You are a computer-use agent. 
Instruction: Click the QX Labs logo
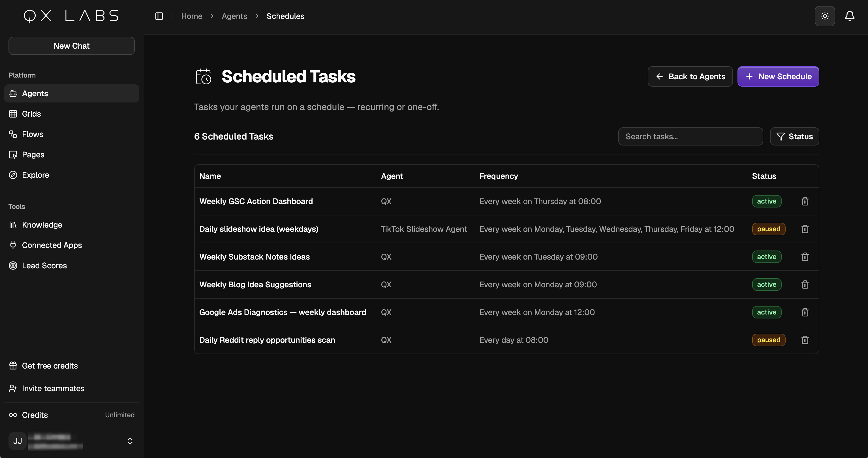[71, 16]
